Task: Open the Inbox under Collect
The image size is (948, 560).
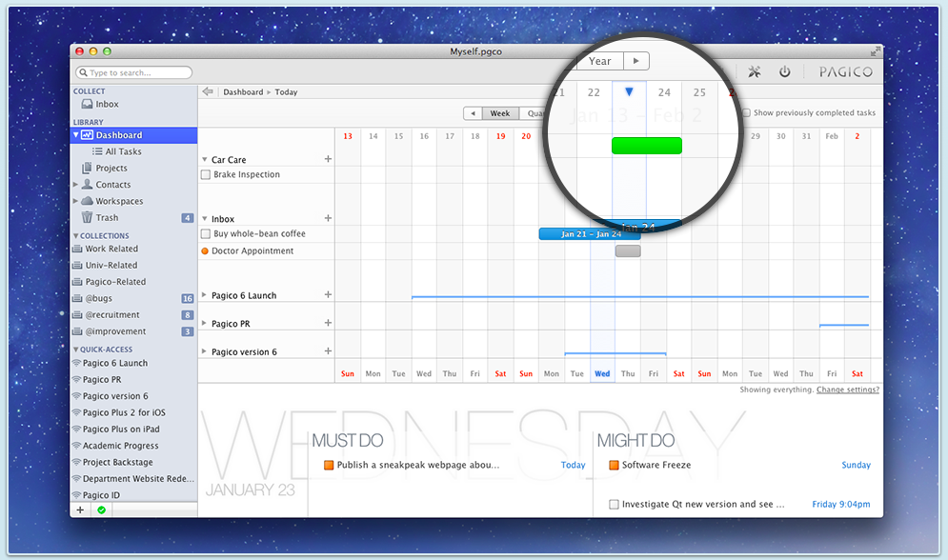Action: click(107, 104)
